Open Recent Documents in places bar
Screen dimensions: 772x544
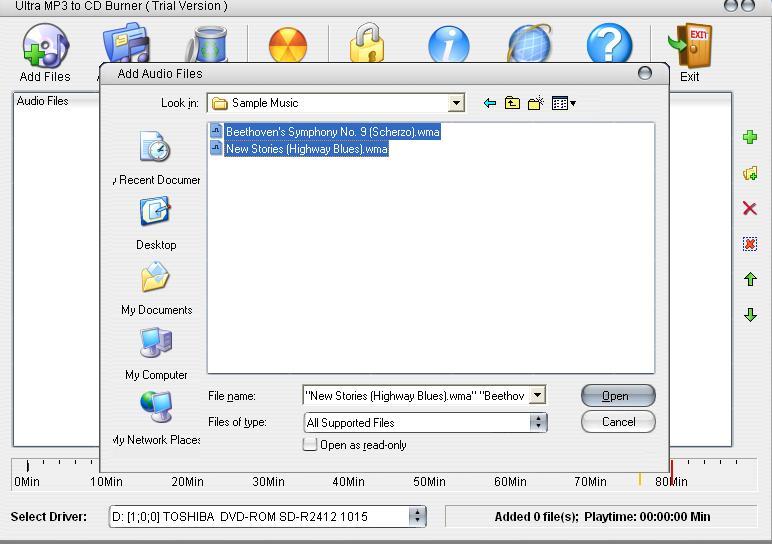click(156, 158)
